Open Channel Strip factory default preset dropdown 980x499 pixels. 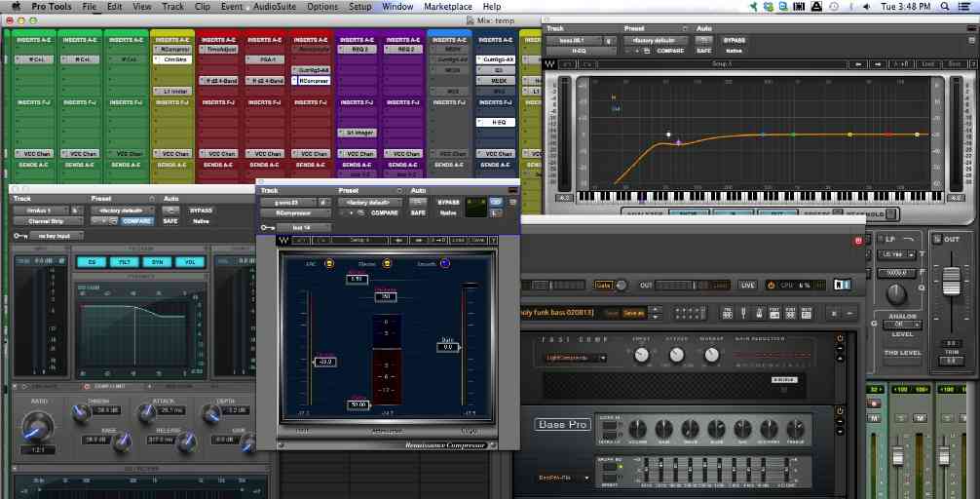[x=122, y=211]
